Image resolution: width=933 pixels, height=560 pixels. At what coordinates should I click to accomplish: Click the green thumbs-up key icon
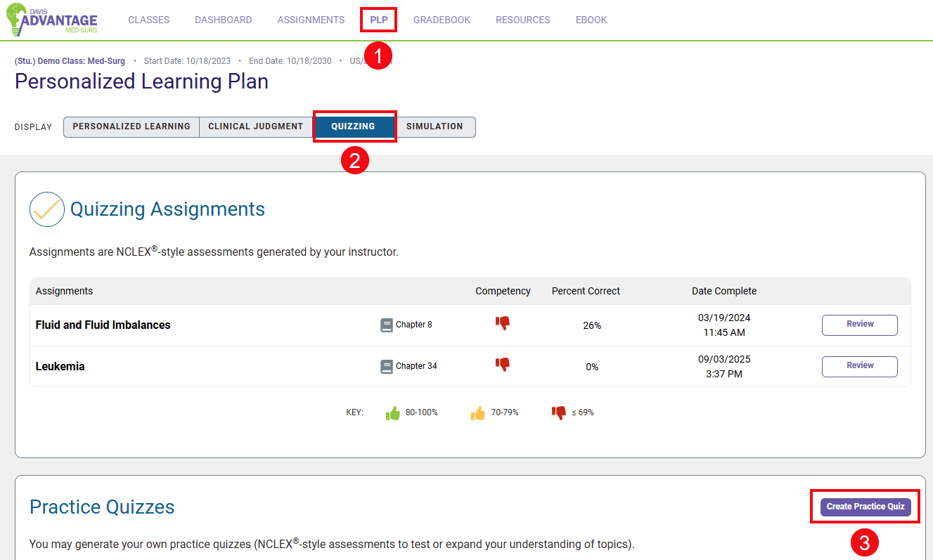coord(392,413)
